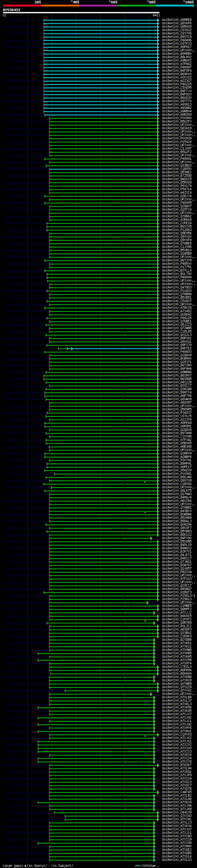Click hit label UniRef100_B4FDF4

(177, 71)
